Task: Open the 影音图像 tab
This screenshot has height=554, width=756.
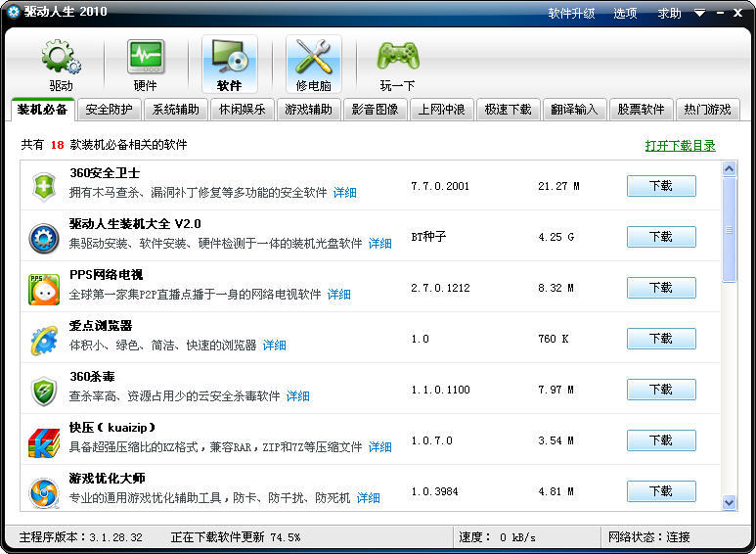Action: click(x=375, y=110)
